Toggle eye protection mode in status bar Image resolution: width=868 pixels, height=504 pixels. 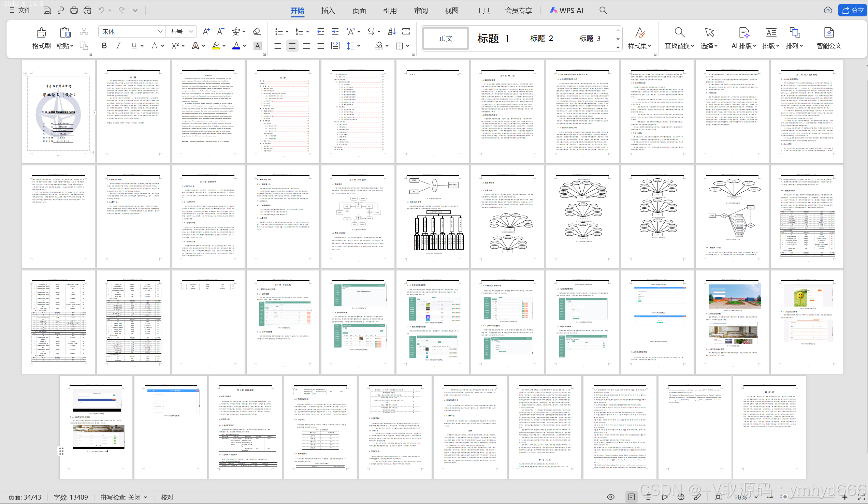(x=610, y=497)
